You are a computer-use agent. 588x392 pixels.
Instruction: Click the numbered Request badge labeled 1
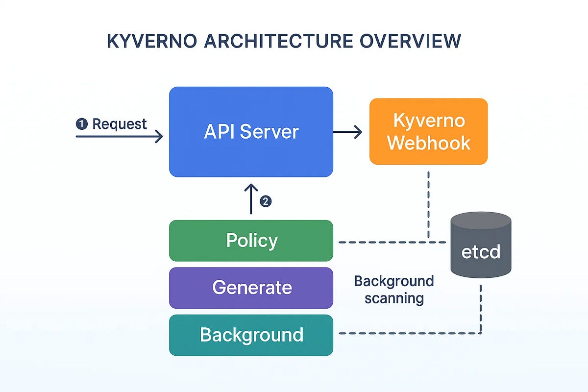tap(81, 124)
